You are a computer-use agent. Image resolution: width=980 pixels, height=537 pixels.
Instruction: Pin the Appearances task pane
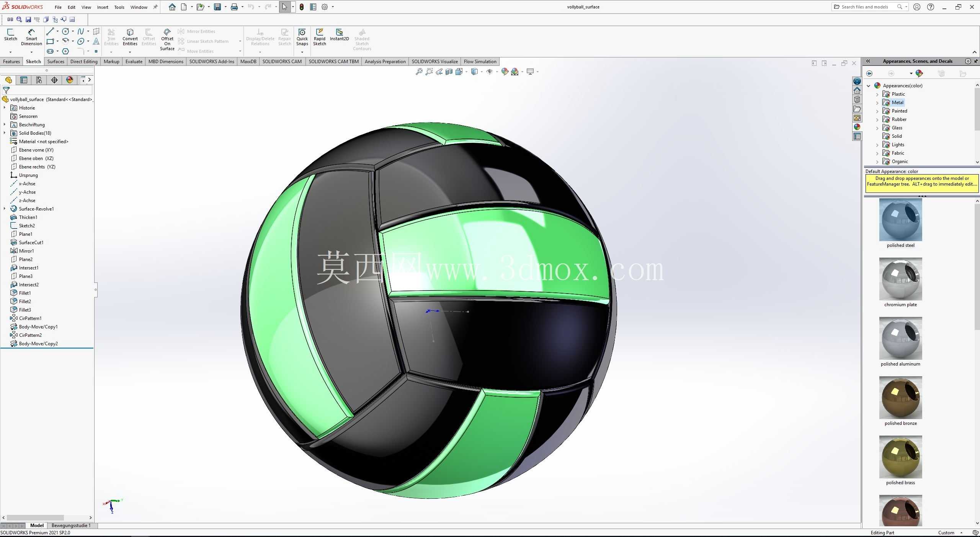click(x=975, y=61)
